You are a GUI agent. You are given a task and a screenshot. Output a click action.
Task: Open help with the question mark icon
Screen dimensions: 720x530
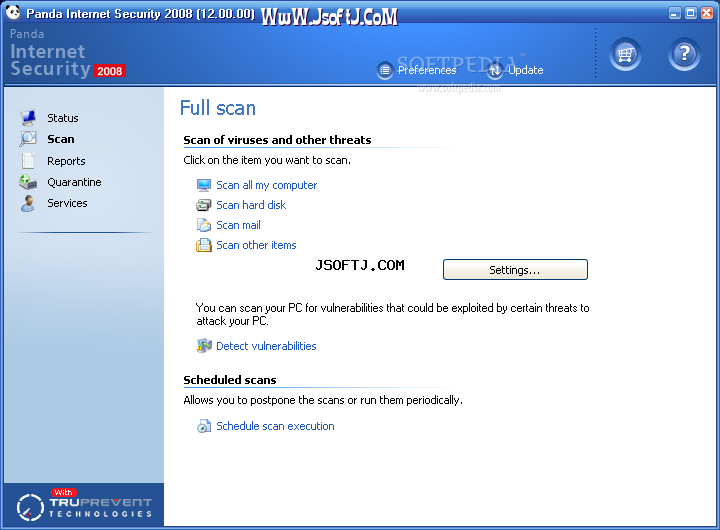point(684,54)
